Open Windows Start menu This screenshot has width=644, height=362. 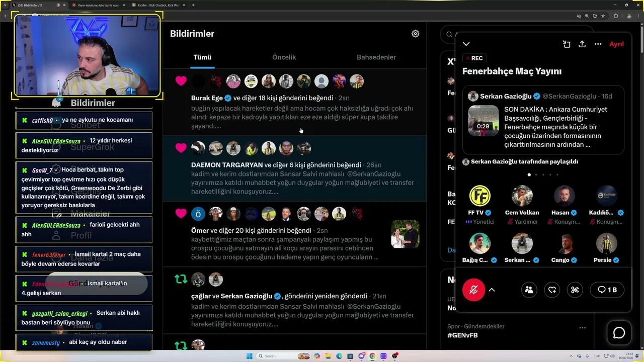click(x=249, y=356)
